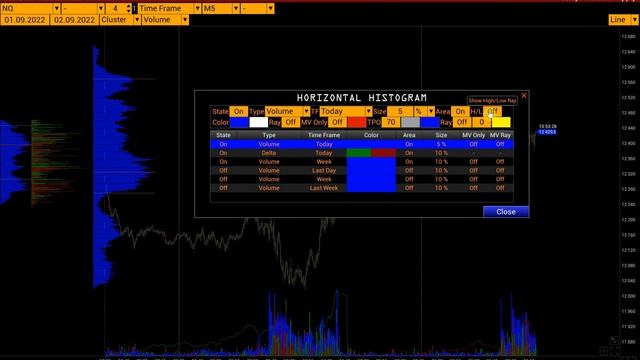Click Area cell On in Delta row
The height and width of the screenshot is (360, 640).
point(409,153)
